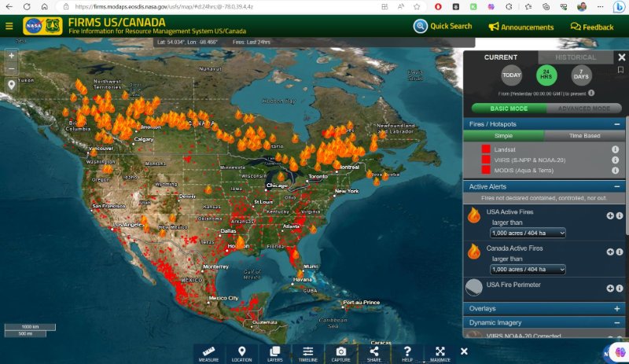Viewport: 629px width, 364px height.
Task: Toggle the VIIRS red swatch
Action: [x=486, y=160]
